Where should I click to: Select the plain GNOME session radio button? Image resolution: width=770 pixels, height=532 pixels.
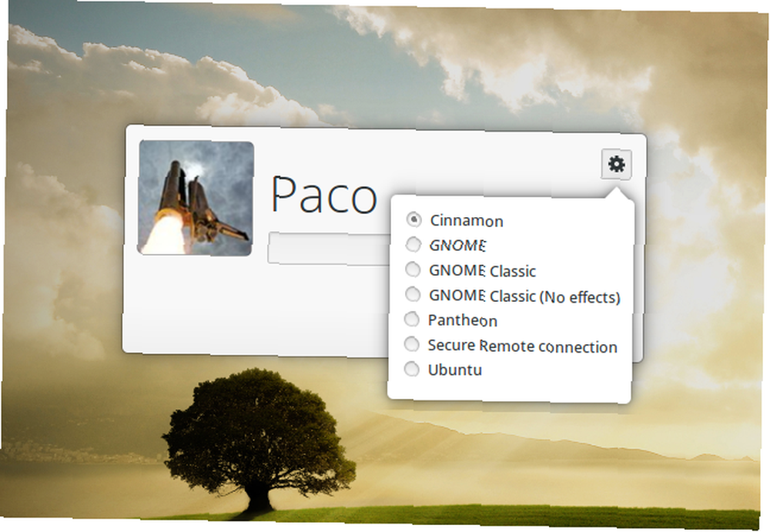click(x=413, y=244)
